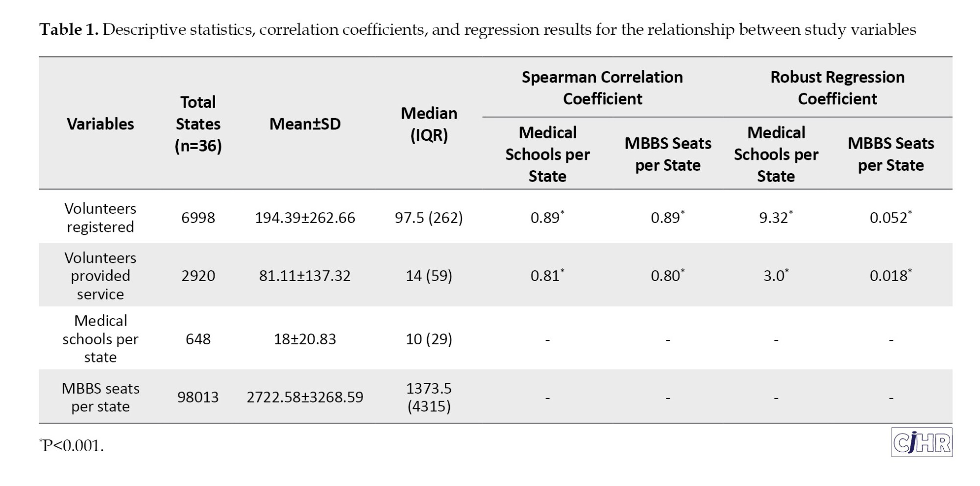This screenshot has width=980, height=486.
Task: Select the Mean±SD column header
Action: tap(305, 124)
